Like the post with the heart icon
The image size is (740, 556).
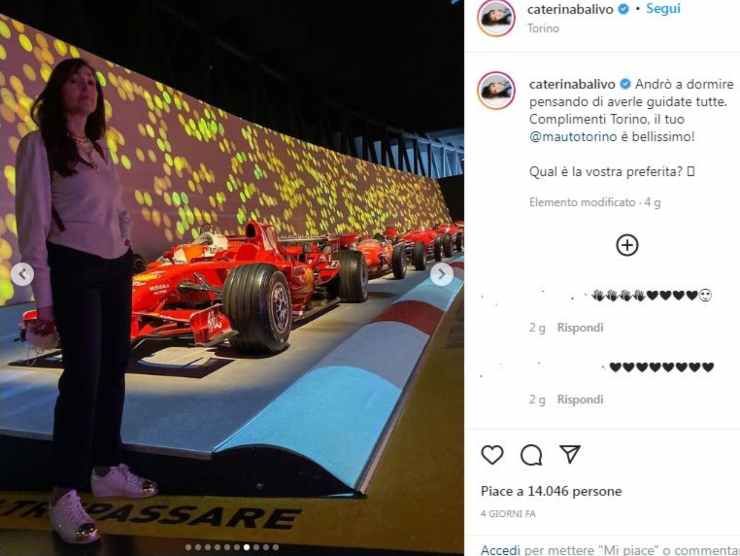pyautogui.click(x=492, y=455)
